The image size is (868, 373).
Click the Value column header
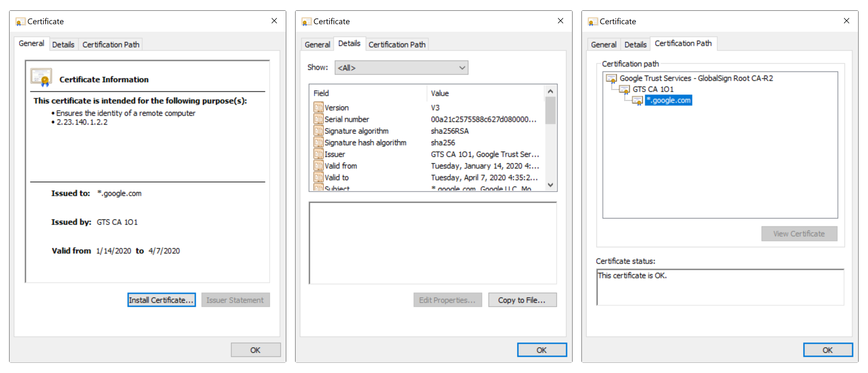tap(486, 93)
